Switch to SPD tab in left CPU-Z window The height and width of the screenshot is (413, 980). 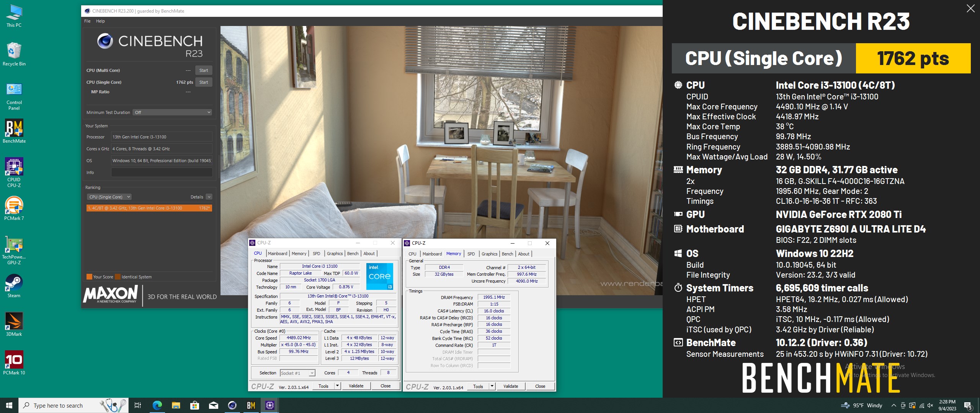pos(316,254)
